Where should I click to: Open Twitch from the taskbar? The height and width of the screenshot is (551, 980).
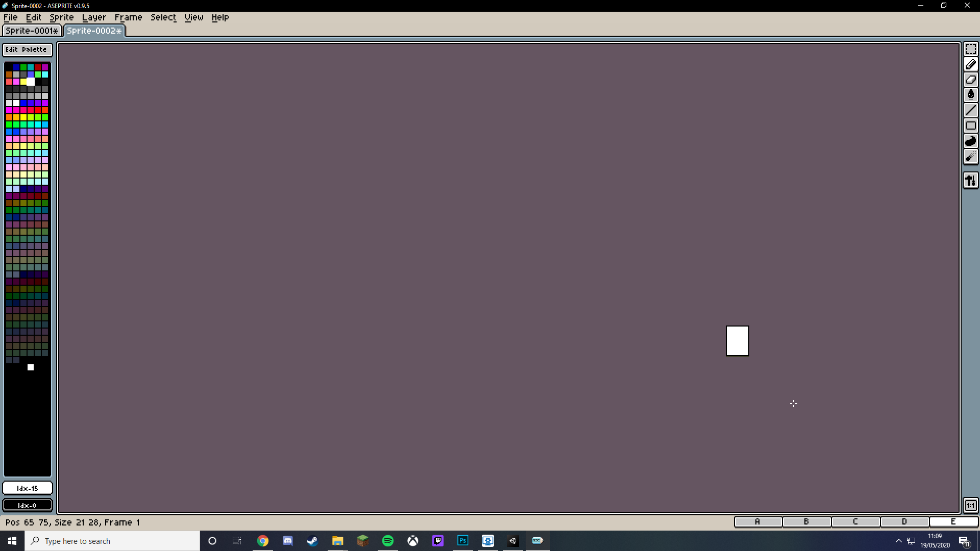(x=437, y=541)
